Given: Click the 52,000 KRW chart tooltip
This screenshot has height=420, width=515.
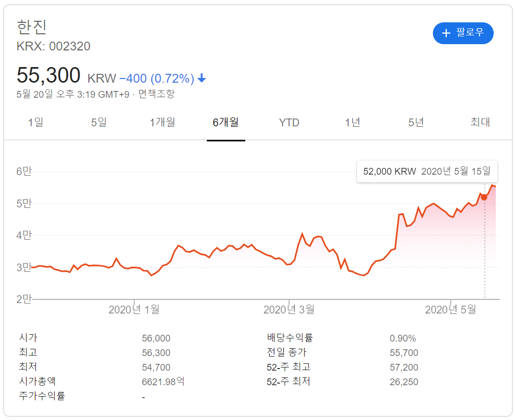Looking at the screenshot, I should pos(427,171).
